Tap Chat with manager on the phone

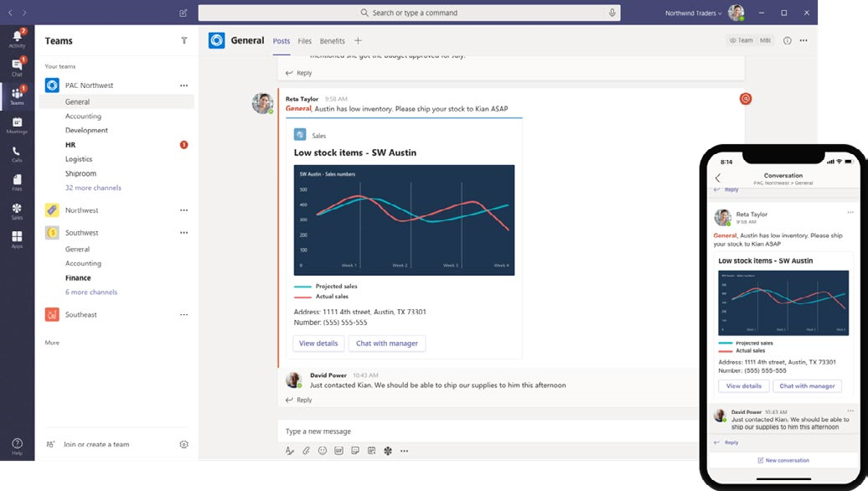[x=807, y=385]
